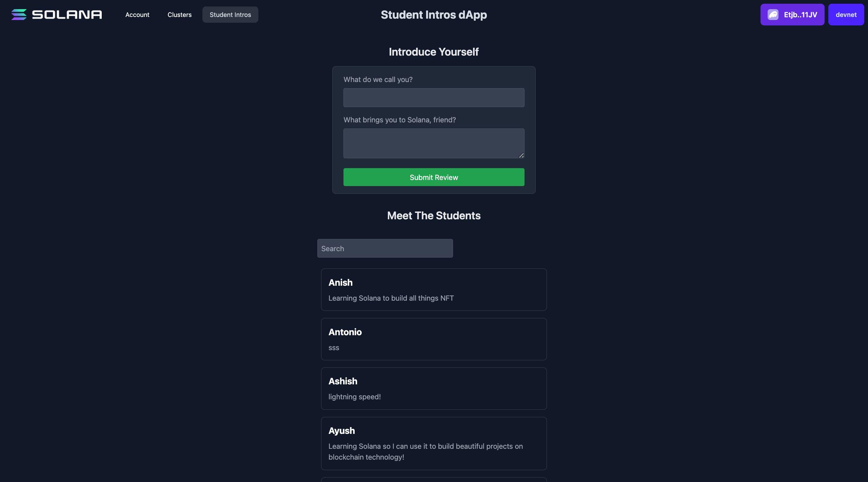
Task: Click the student Search box
Action: pos(385,248)
